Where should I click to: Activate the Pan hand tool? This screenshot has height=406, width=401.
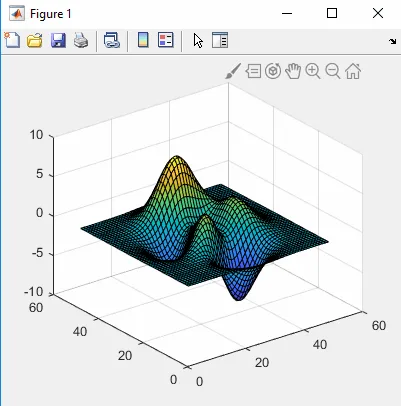[293, 71]
